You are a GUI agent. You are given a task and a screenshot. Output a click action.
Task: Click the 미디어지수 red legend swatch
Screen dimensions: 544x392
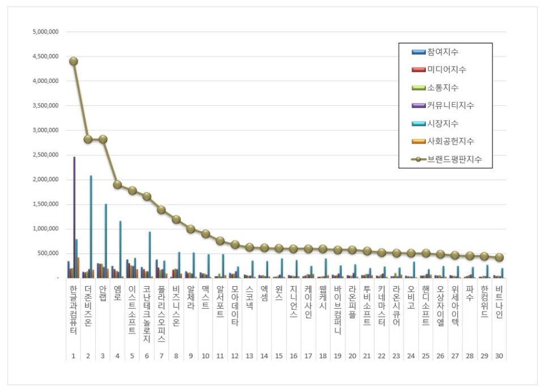419,70
